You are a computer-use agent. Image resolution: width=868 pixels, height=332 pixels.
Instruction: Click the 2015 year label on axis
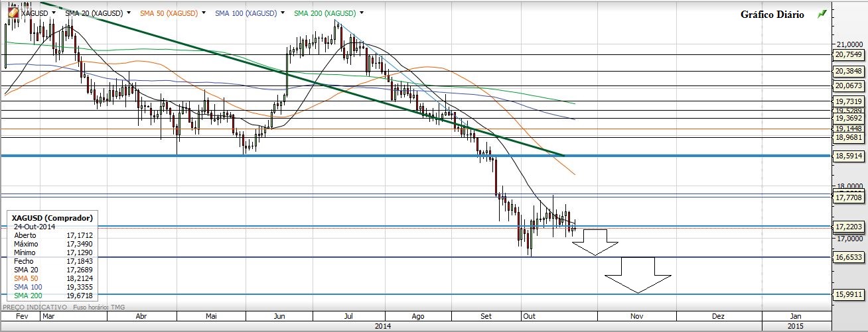[x=795, y=326]
